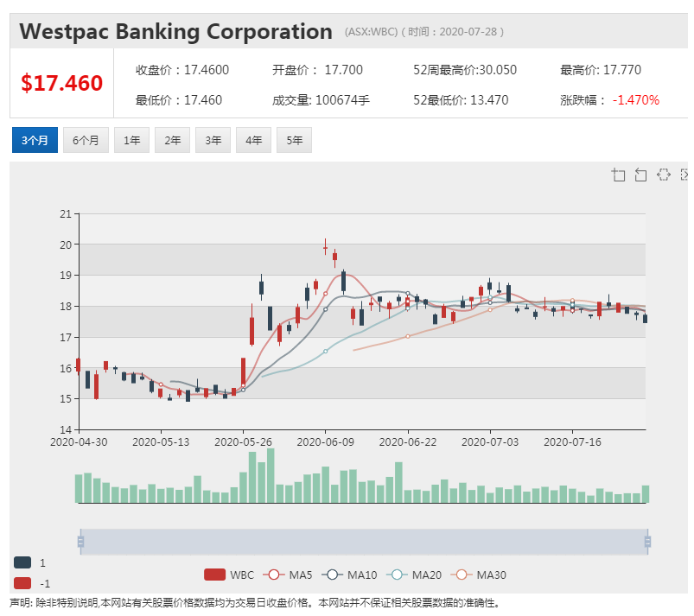This screenshot has width=694, height=616.
Task: Click the right handle of the data zoom slider
Action: [647, 541]
